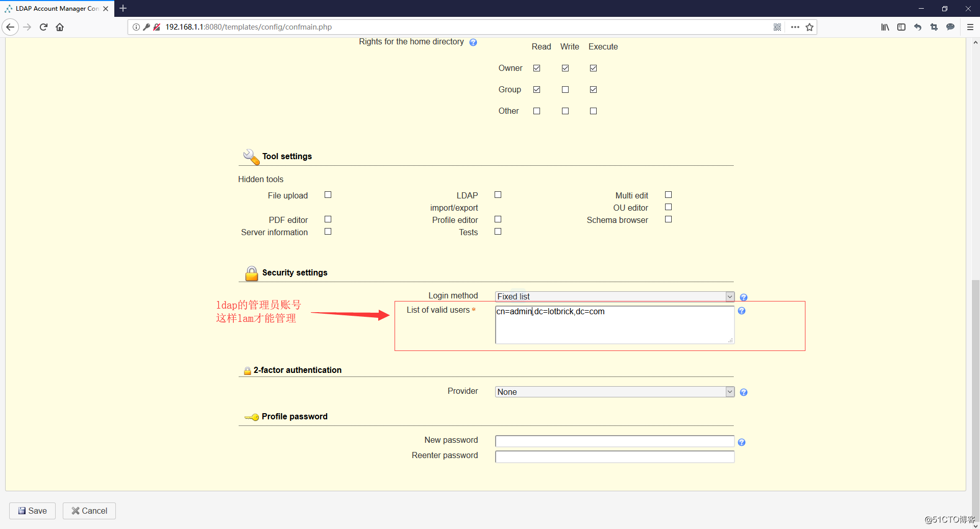Hide the Server information tool
This screenshot has height=529, width=980.
(328, 232)
